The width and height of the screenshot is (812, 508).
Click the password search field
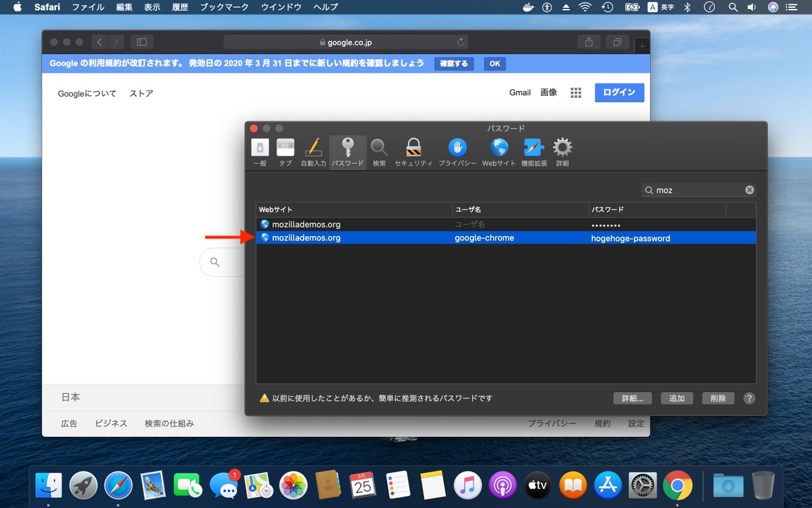pyautogui.click(x=699, y=190)
